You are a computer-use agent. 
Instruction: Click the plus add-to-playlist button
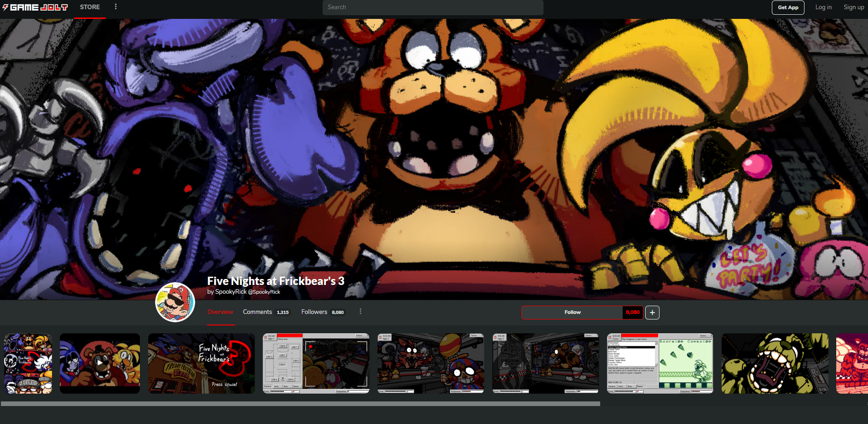coord(652,313)
